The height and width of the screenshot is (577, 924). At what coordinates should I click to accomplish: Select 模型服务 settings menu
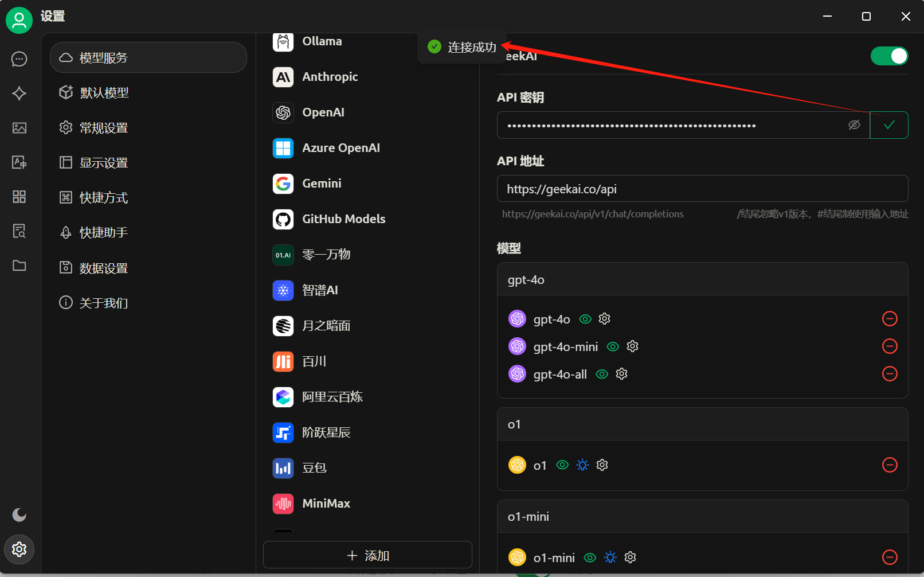(148, 57)
